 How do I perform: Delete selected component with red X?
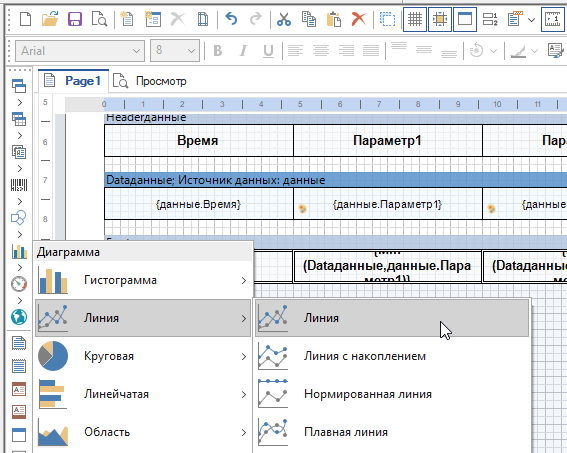(x=358, y=19)
